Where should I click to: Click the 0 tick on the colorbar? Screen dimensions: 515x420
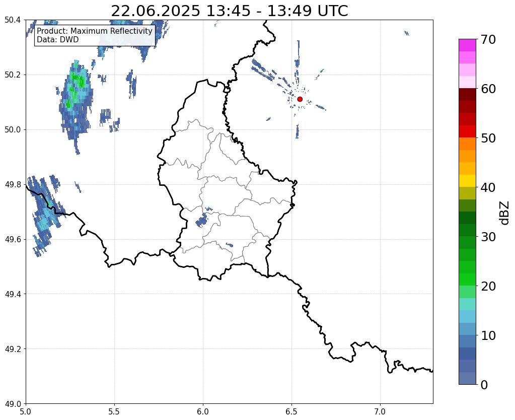coord(484,385)
